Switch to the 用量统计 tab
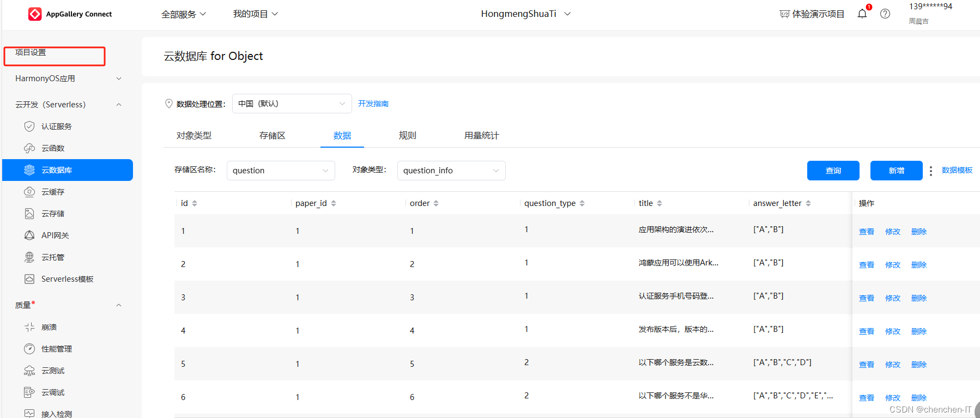 [x=481, y=136]
